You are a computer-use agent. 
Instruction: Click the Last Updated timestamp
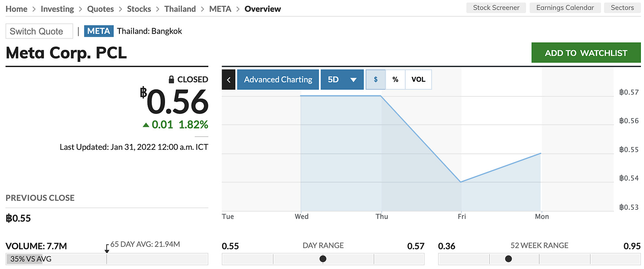pos(134,147)
